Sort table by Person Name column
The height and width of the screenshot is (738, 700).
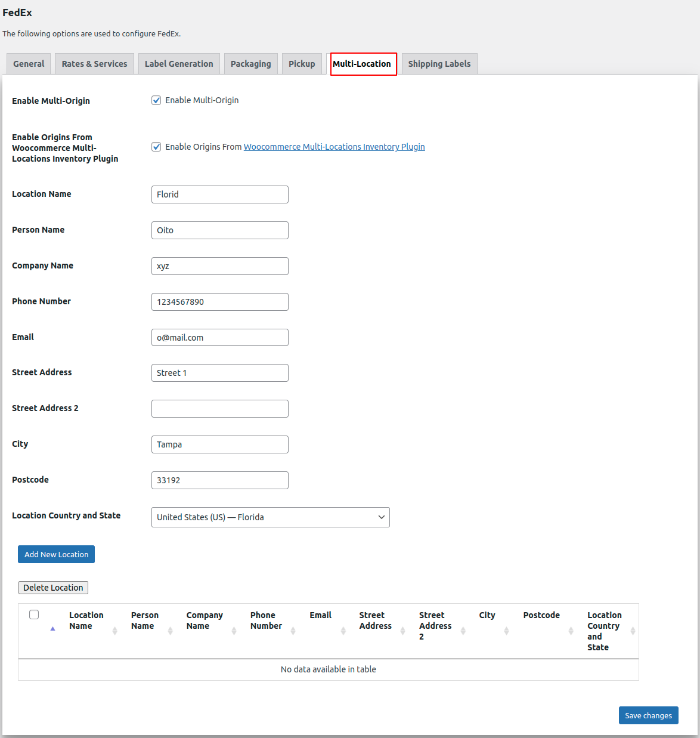coord(145,620)
